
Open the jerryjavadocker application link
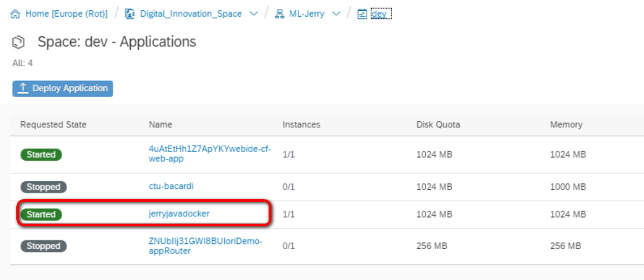click(x=179, y=214)
